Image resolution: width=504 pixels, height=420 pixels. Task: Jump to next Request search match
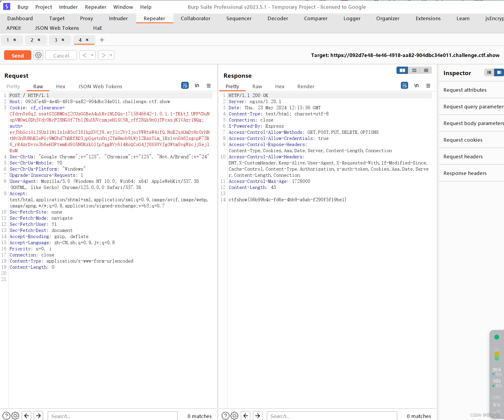[38, 416]
